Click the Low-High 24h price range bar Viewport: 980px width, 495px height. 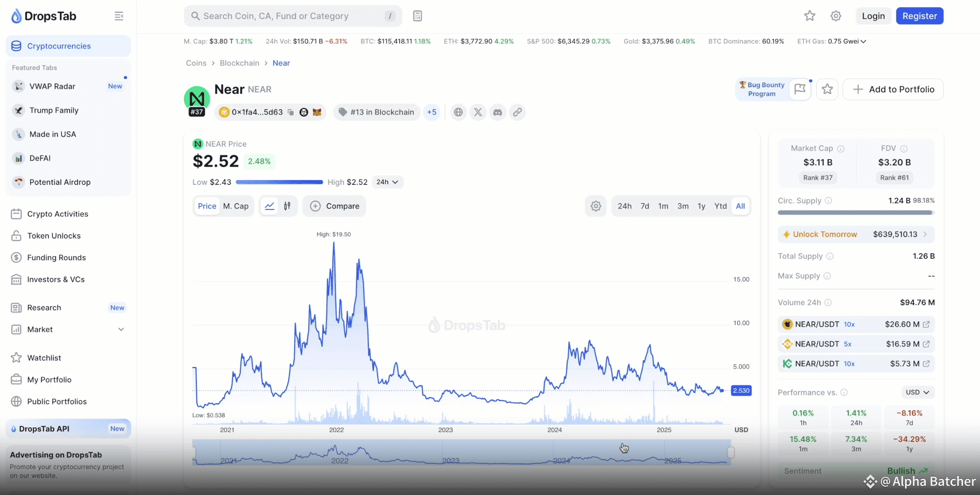tap(279, 182)
